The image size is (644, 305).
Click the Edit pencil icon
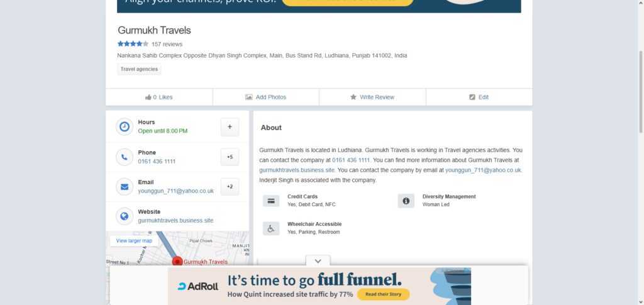(472, 97)
